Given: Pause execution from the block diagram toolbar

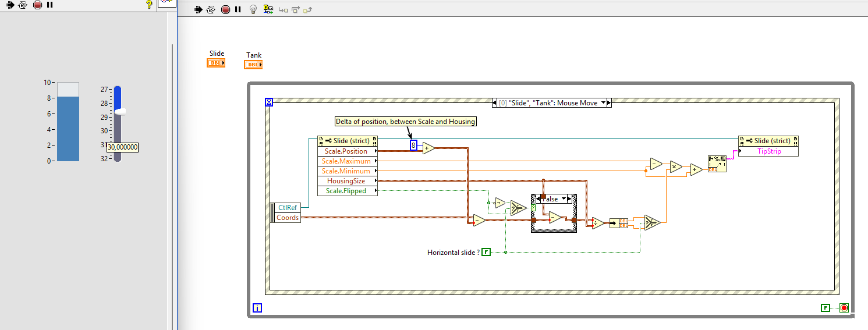Looking at the screenshot, I should point(238,9).
